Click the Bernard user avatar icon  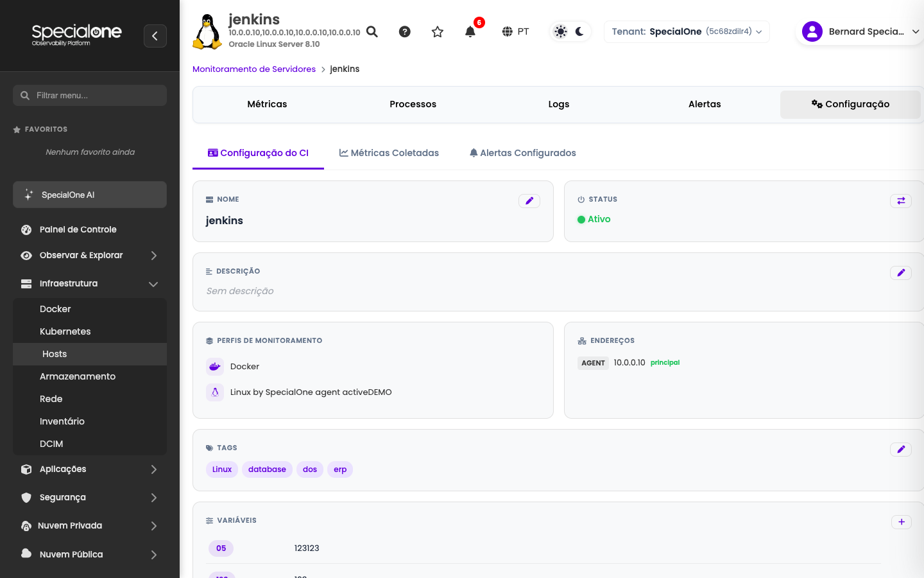tap(812, 31)
